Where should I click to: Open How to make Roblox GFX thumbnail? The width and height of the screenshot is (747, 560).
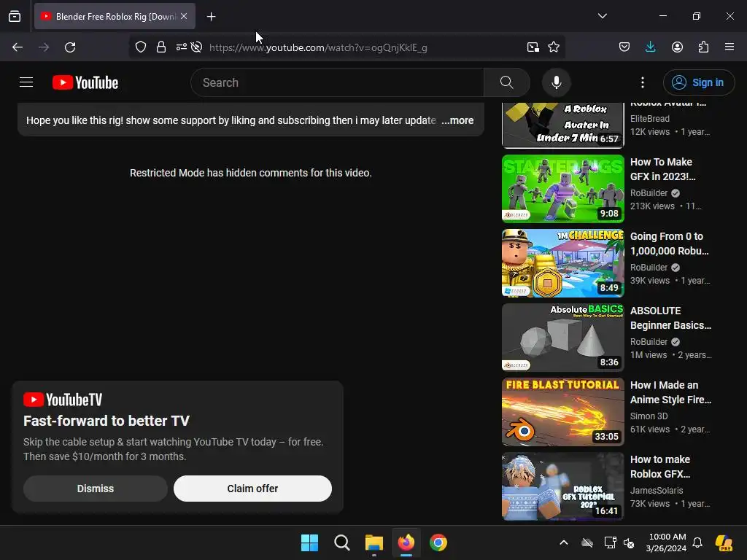pos(562,486)
